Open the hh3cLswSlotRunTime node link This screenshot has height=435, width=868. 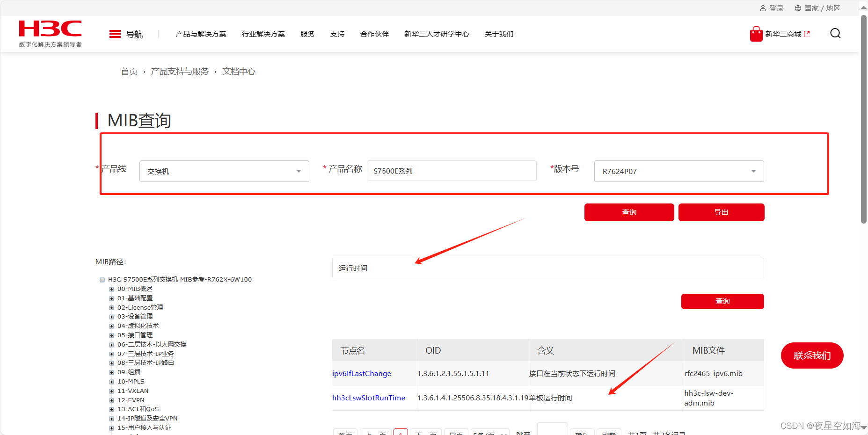coord(368,398)
